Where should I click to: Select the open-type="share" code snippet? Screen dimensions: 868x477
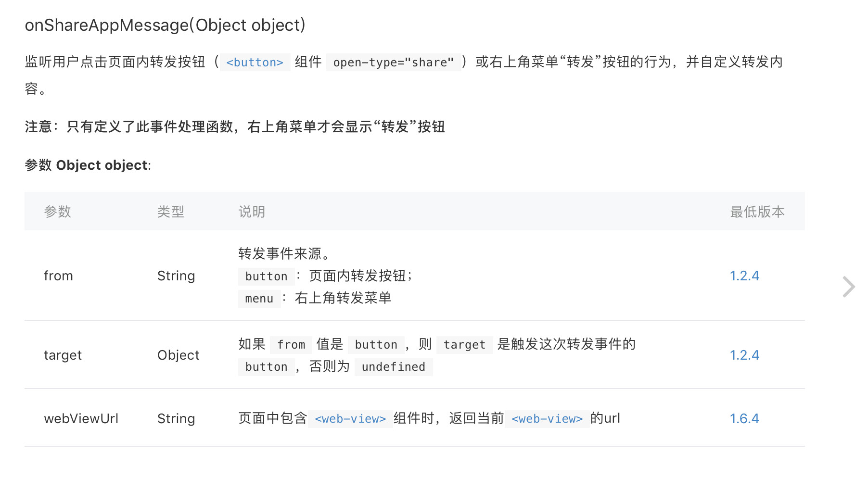tap(394, 63)
